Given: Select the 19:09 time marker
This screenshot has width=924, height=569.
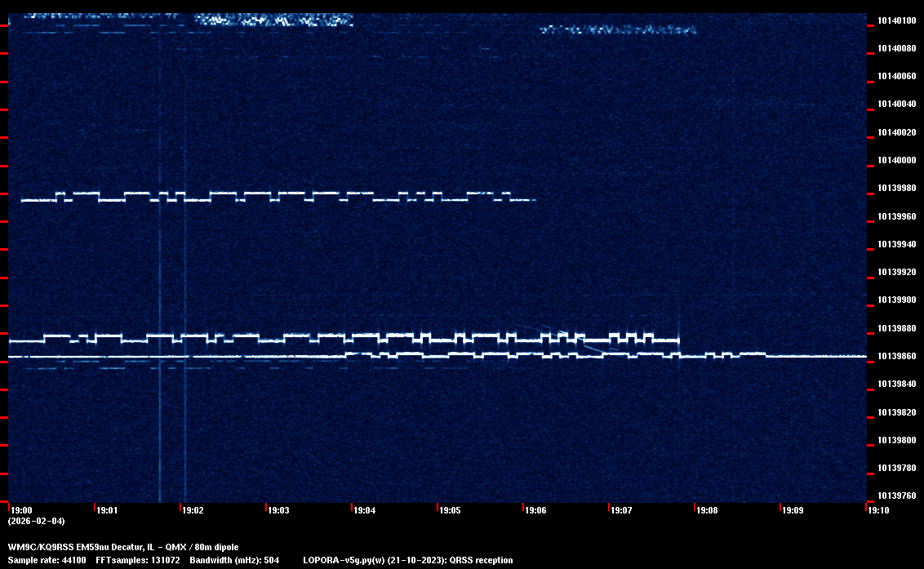Looking at the screenshot, I should (793, 510).
